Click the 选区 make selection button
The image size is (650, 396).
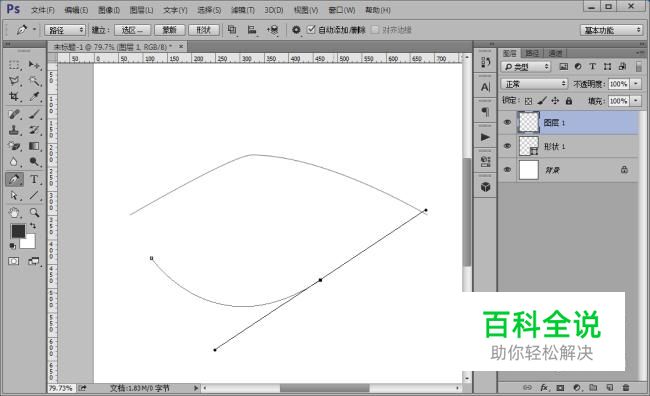132,30
